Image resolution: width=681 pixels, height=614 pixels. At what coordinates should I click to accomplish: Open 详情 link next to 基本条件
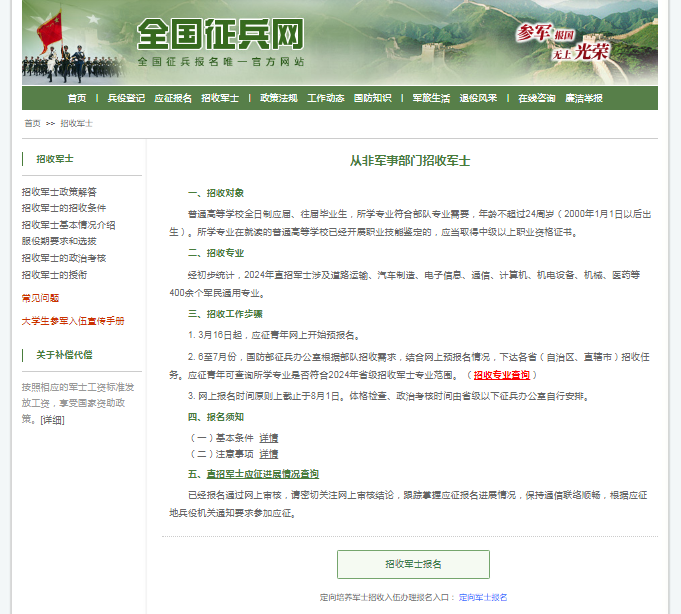268,438
